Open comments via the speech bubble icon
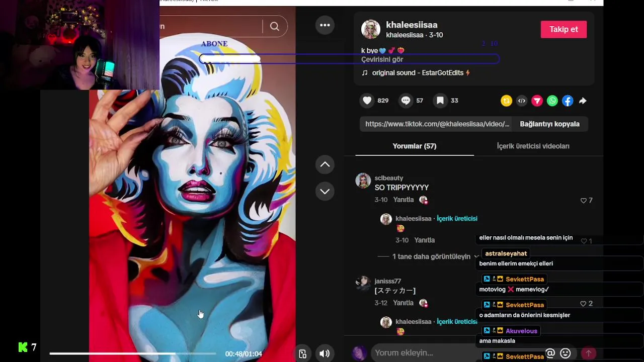This screenshot has width=644, height=362. pyautogui.click(x=406, y=101)
